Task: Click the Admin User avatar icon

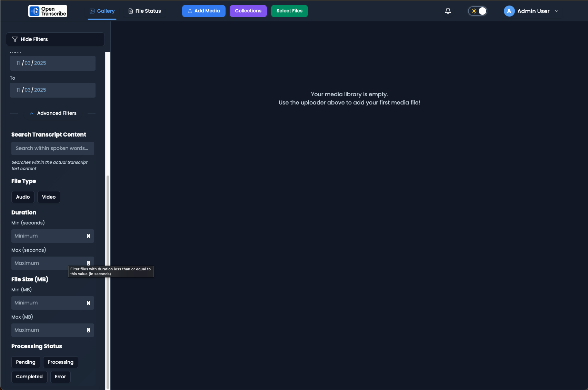Action: tap(509, 11)
